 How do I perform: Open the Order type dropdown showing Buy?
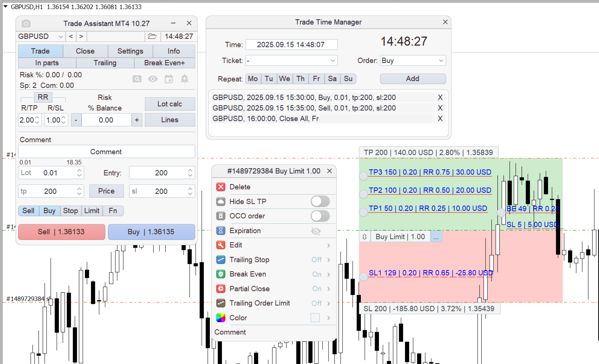413,60
